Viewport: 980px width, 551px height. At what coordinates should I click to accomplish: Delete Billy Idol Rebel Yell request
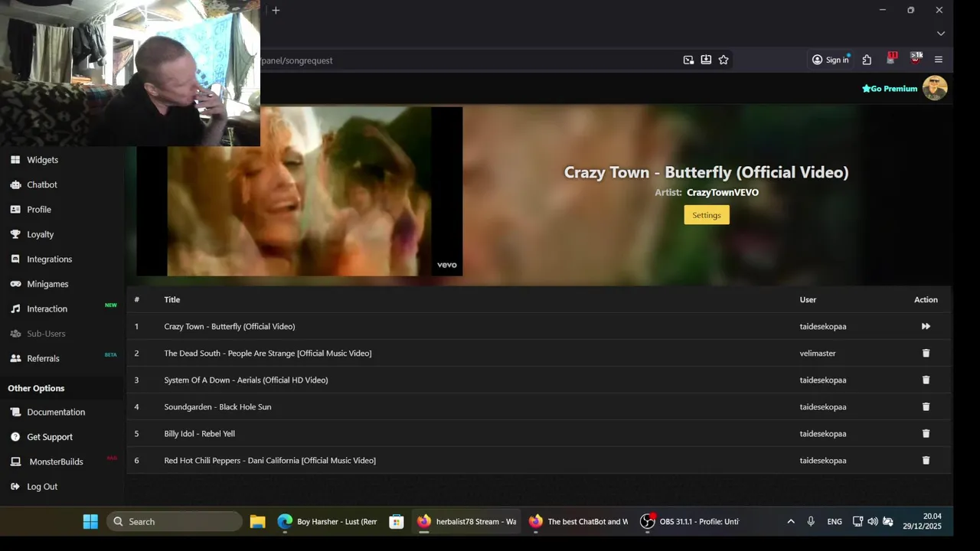(926, 433)
